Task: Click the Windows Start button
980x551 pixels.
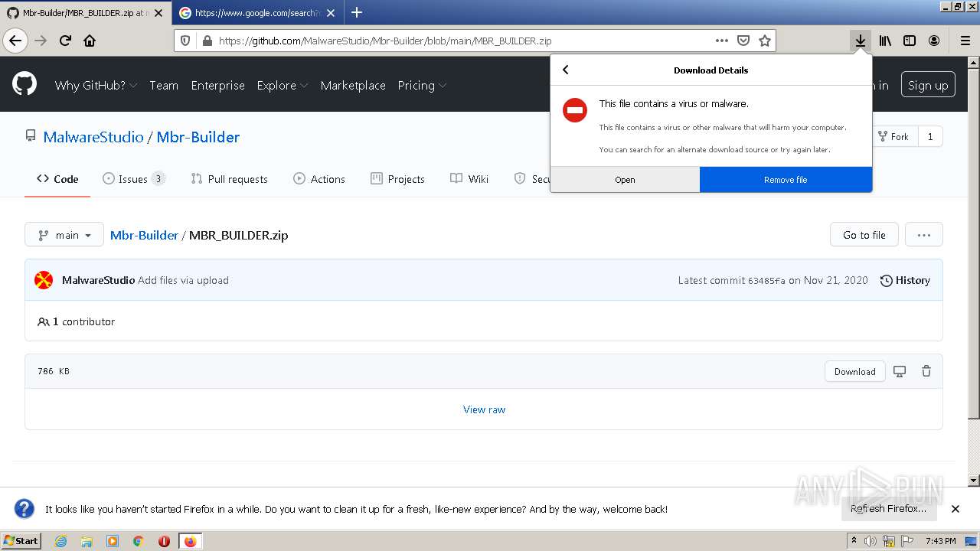Action: 21,541
